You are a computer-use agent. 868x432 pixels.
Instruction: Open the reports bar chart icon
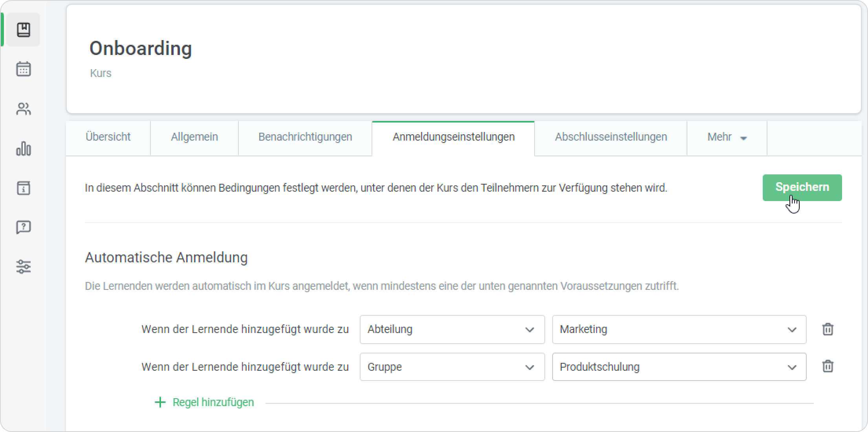coord(24,148)
